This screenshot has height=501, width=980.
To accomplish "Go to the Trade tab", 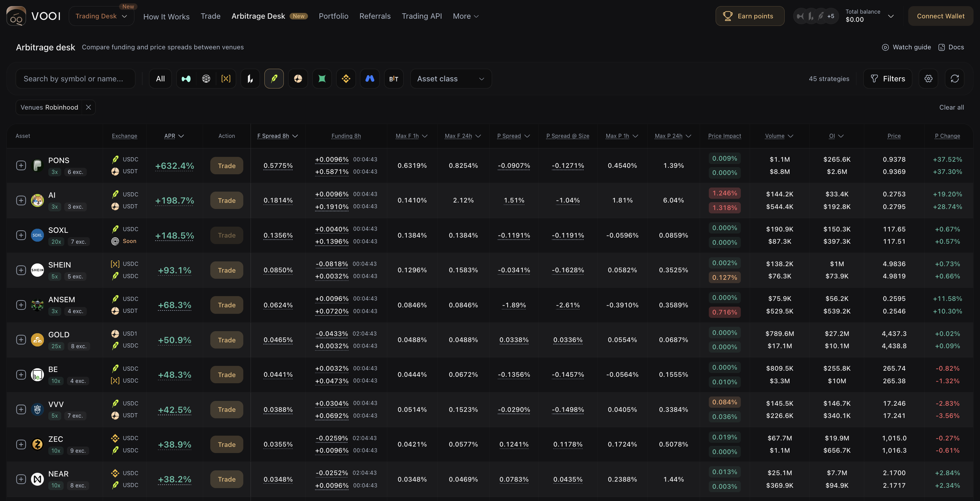I will tap(210, 16).
